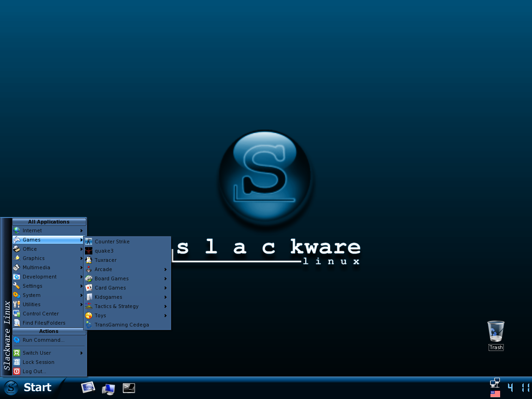The width and height of the screenshot is (532, 399).
Task: Expand the Tactics & Strategy submenu arrow
Action: [166, 306]
